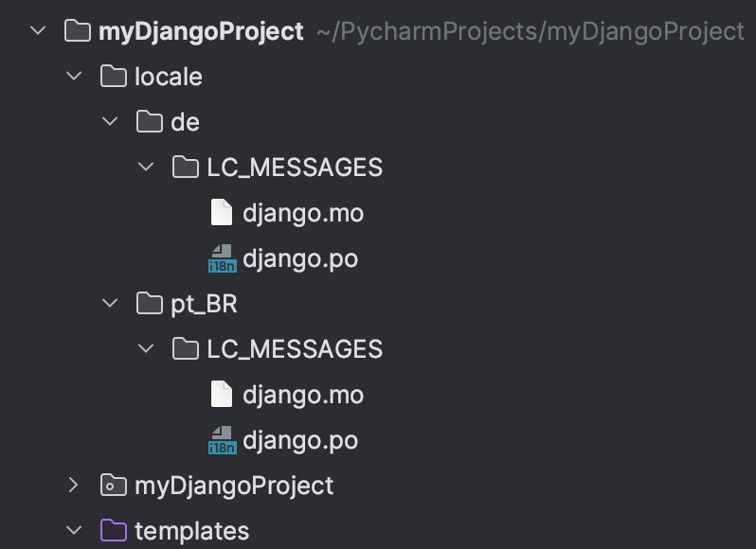Click the purple templates folder icon
Screen dimensions: 756x549
(x=114, y=530)
